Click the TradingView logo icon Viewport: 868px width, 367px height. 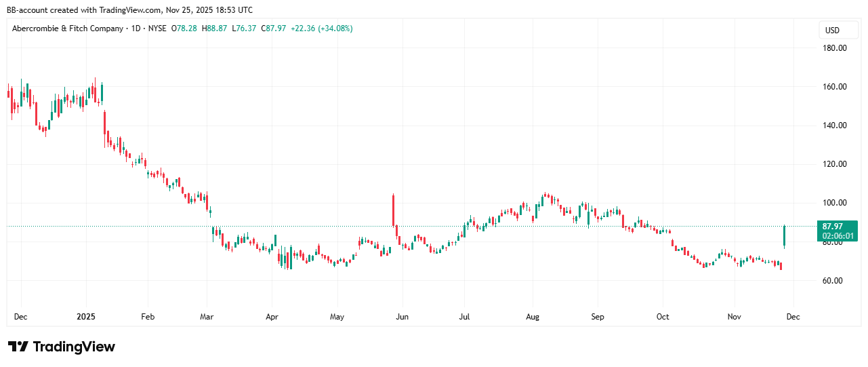pyautogui.click(x=18, y=347)
